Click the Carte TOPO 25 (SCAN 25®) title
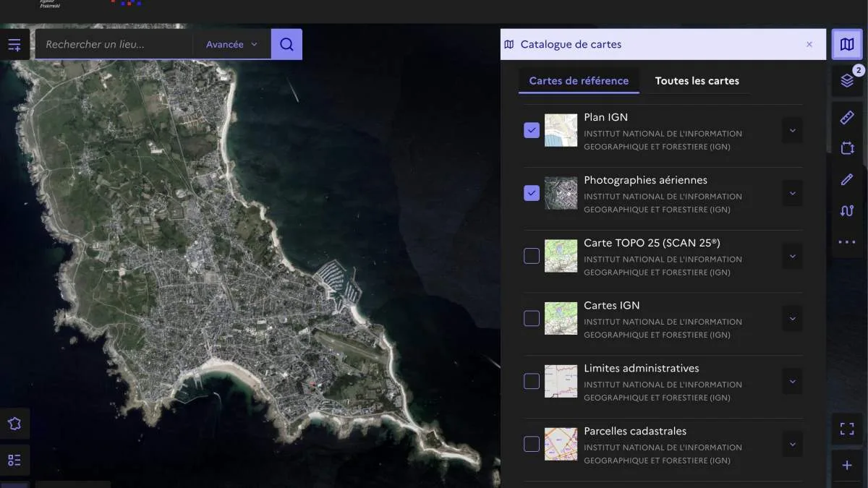The height and width of the screenshot is (488, 868). 652,243
